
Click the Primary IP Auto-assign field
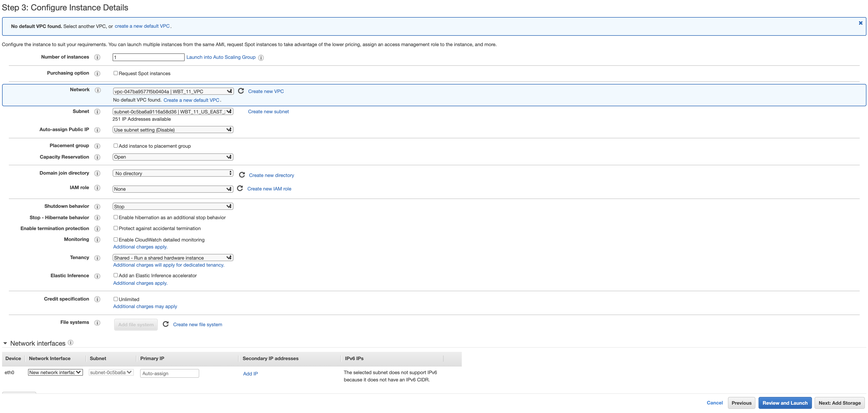coord(169,373)
